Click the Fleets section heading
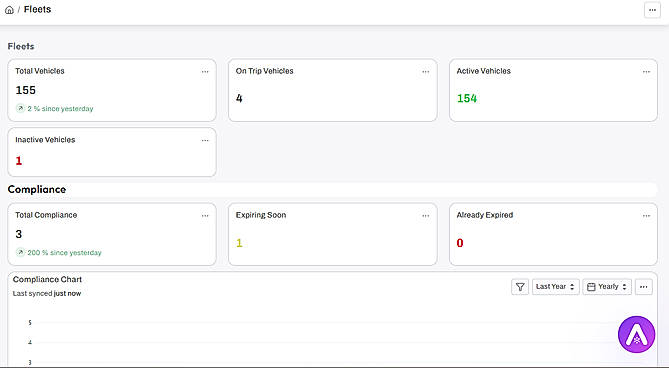669x368 pixels. point(21,46)
